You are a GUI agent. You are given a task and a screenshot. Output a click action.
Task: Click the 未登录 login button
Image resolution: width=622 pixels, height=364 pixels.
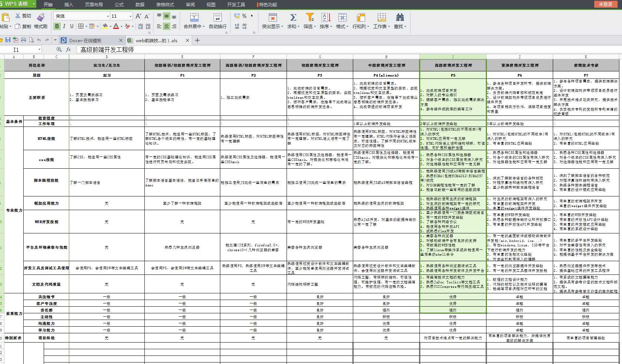[x=606, y=4]
